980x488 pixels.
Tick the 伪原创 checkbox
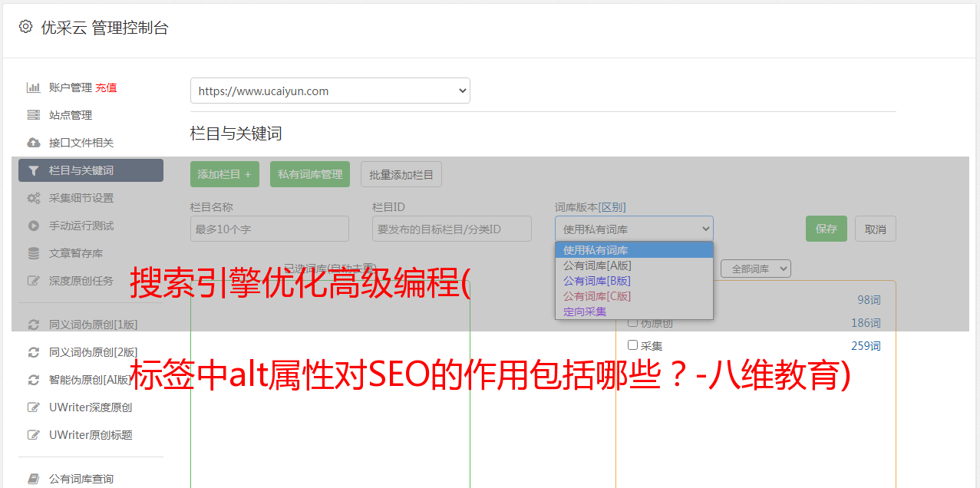tap(633, 322)
